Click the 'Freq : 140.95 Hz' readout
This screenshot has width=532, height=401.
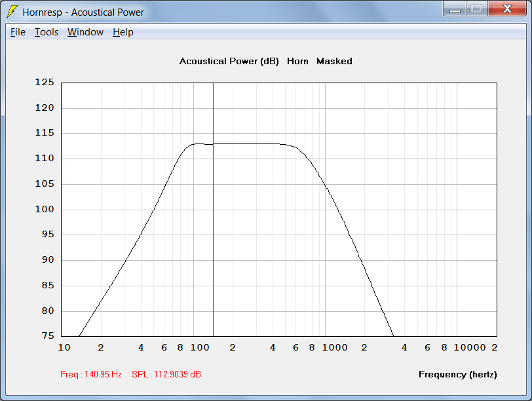point(91,374)
